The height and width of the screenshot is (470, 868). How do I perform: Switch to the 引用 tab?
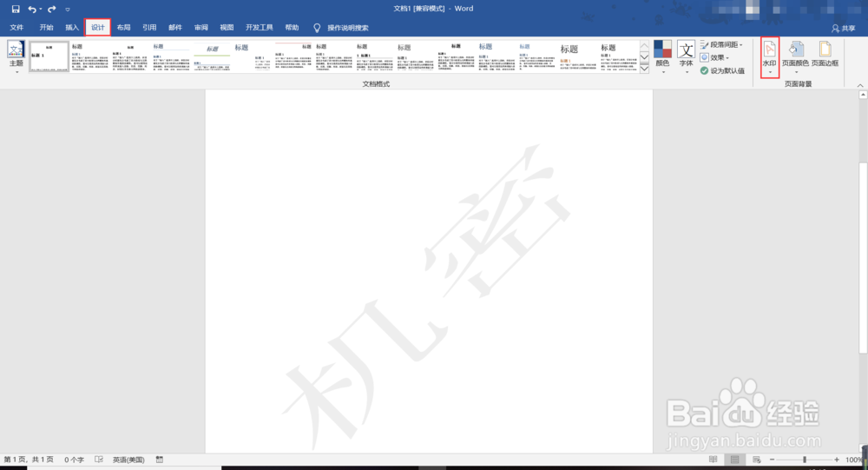[149, 27]
